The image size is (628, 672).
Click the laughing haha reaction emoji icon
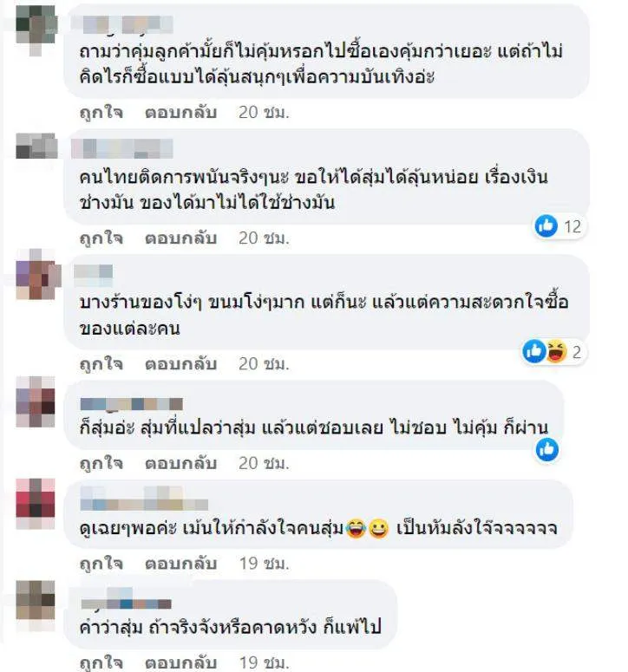click(557, 351)
